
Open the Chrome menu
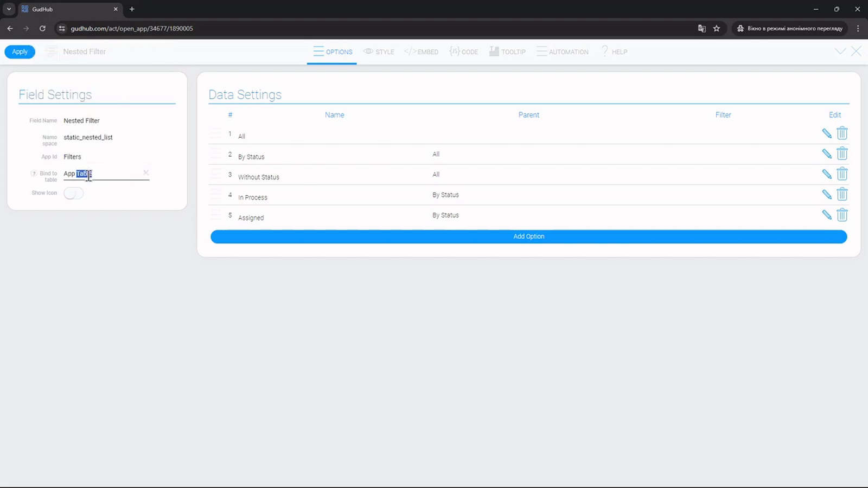858,28
